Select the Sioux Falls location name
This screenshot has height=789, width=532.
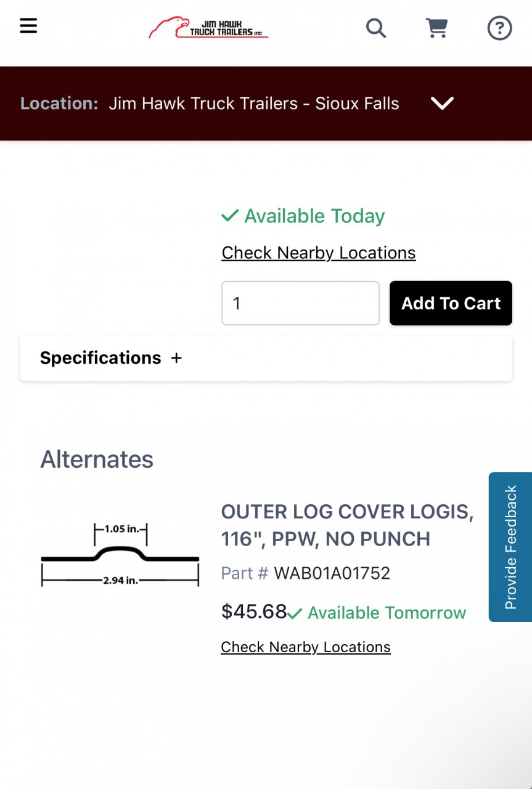tap(253, 104)
